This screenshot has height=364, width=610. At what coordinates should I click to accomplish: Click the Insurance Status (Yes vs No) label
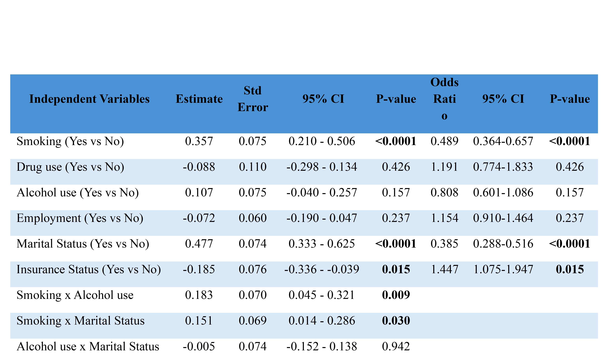point(89,269)
